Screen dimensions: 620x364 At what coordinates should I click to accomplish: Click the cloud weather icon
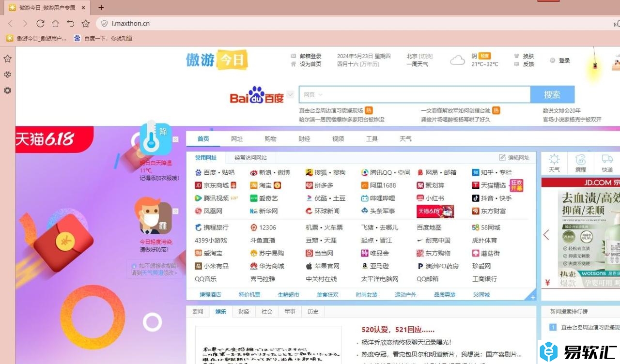point(457,61)
